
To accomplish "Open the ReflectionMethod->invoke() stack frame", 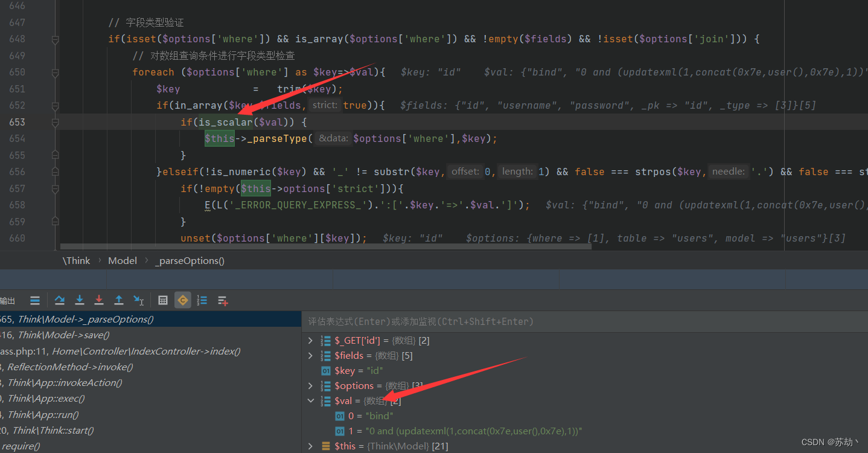I will [x=68, y=367].
